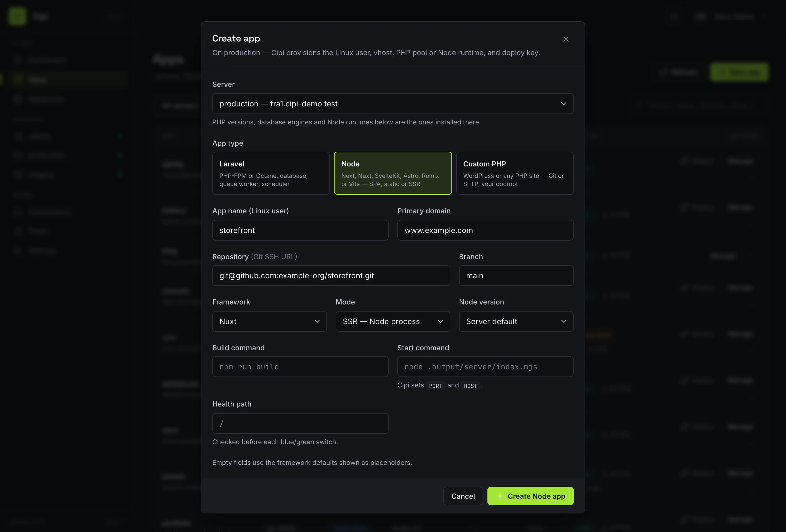Image resolution: width=786 pixels, height=532 pixels.
Task: Click Create Node app button
Action: click(530, 496)
